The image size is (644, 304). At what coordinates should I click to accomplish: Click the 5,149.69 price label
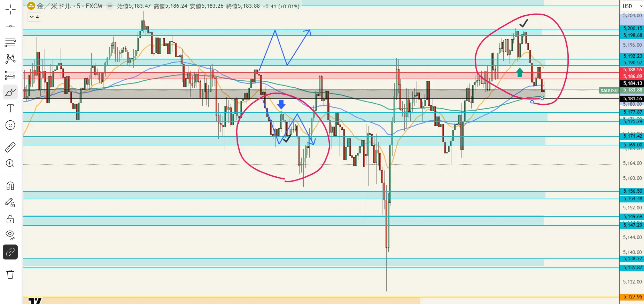pos(633,216)
